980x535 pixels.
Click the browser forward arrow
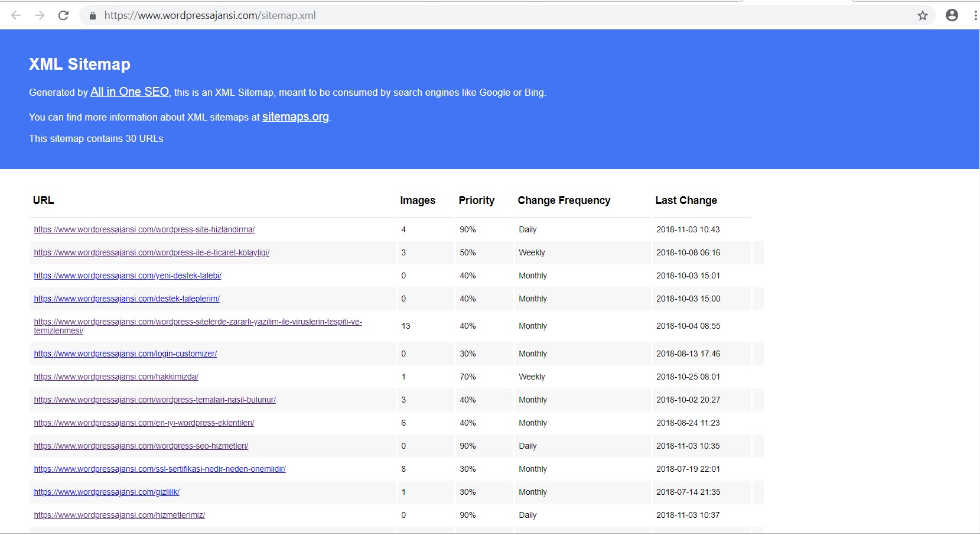[x=40, y=15]
